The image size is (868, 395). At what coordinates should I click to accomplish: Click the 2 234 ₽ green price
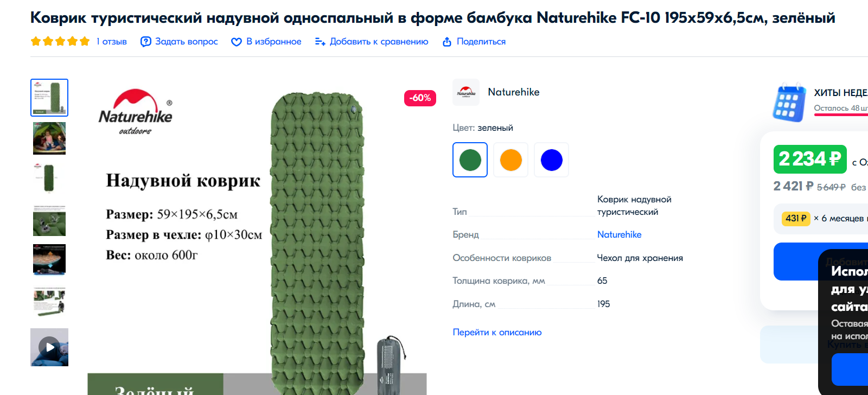point(810,159)
